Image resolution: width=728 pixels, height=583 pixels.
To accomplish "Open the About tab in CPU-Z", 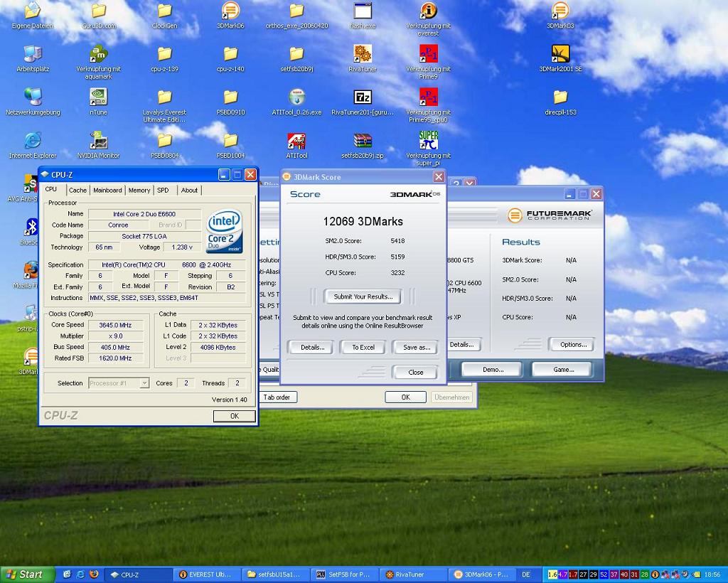I will (x=189, y=191).
